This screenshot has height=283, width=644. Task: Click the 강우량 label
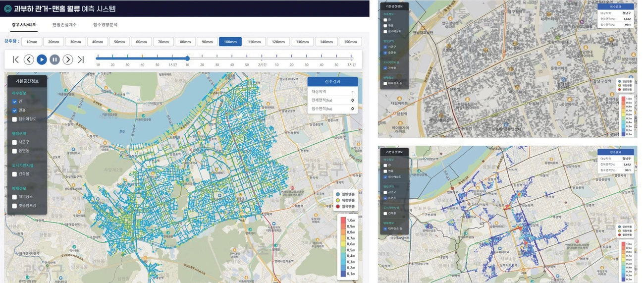(x=11, y=42)
